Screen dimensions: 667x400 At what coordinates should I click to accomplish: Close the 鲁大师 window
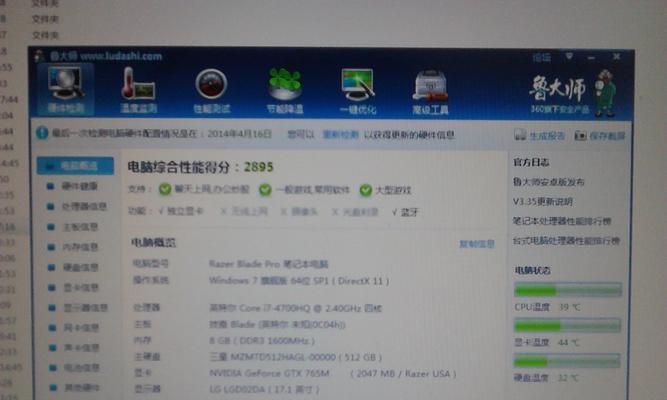[x=616, y=56]
